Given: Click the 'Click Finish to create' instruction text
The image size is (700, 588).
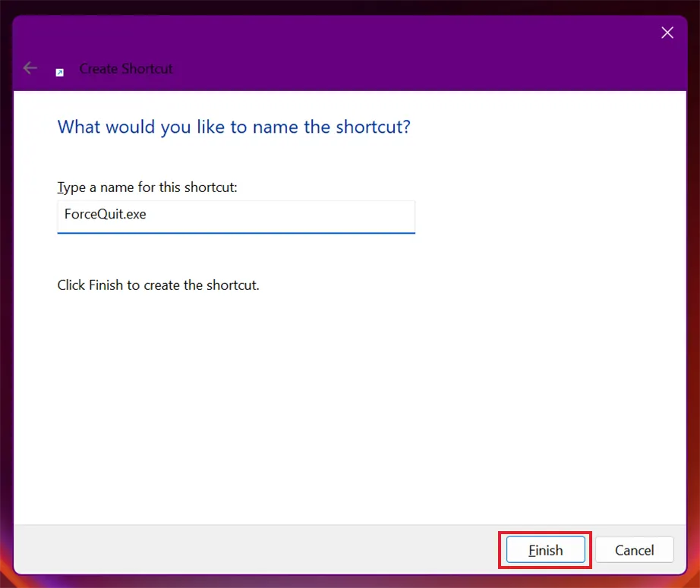Looking at the screenshot, I should pyautogui.click(x=158, y=285).
